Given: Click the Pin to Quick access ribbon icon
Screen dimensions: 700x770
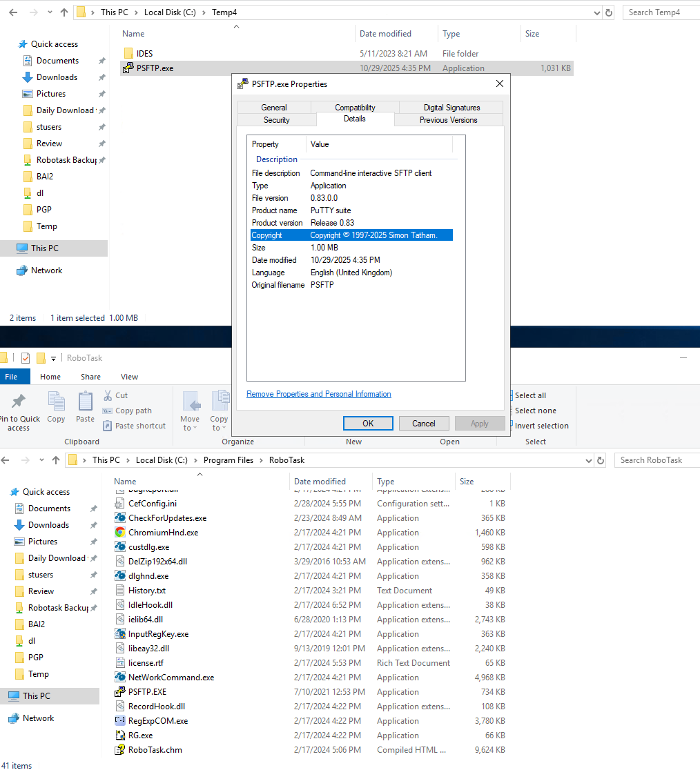Looking at the screenshot, I should pyautogui.click(x=19, y=402).
